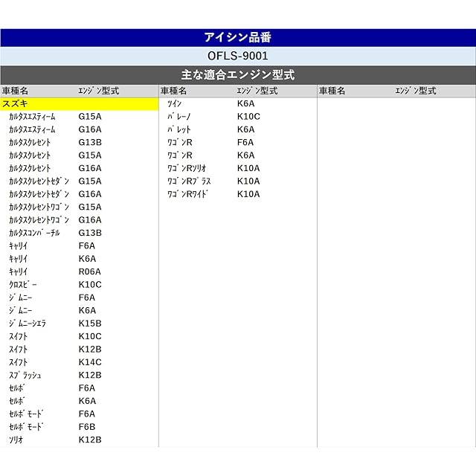Select K10C in the スイフト row
The image size is (476, 476).
90,336
